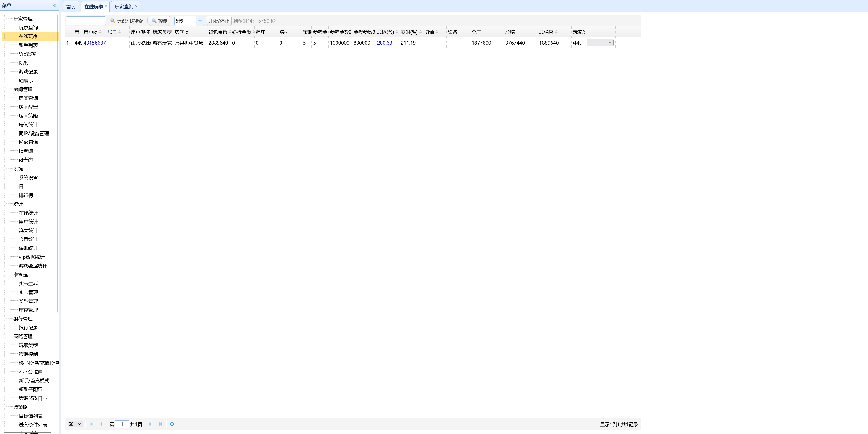Switch to the 玩家查询 tab
Screen dimensions: 868x434
124,7
